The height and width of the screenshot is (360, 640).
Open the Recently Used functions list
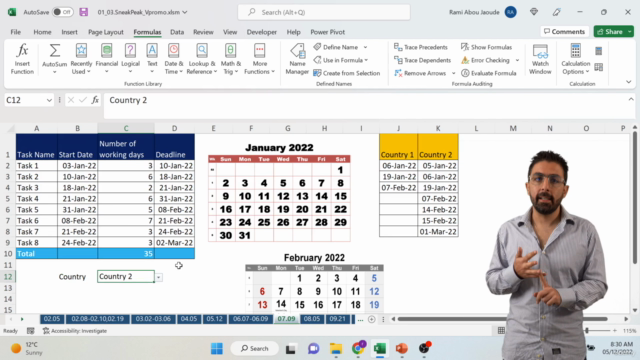[x=81, y=59]
